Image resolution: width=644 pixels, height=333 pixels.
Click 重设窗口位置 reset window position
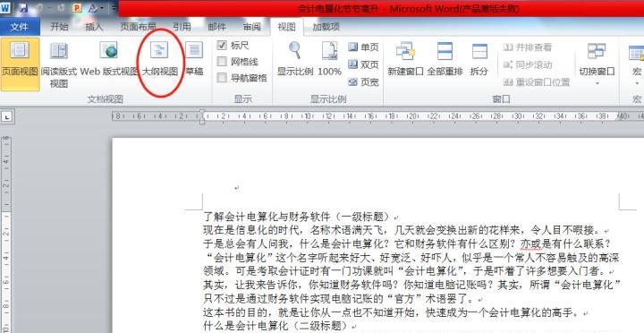coord(537,82)
